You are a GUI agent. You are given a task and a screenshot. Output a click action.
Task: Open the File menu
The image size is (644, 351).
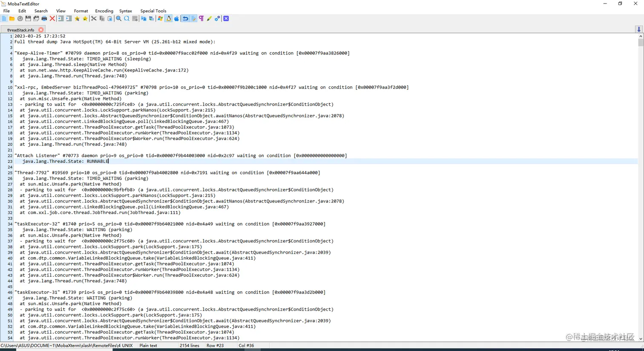(6, 11)
